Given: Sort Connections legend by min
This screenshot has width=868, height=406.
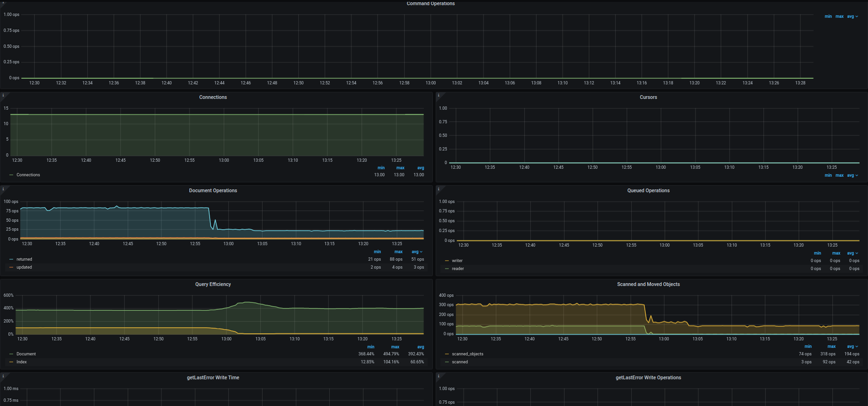Looking at the screenshot, I should [381, 168].
